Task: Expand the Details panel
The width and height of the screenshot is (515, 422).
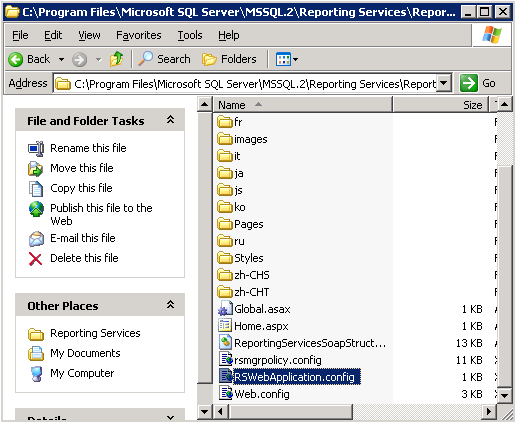Action: pyautogui.click(x=170, y=417)
